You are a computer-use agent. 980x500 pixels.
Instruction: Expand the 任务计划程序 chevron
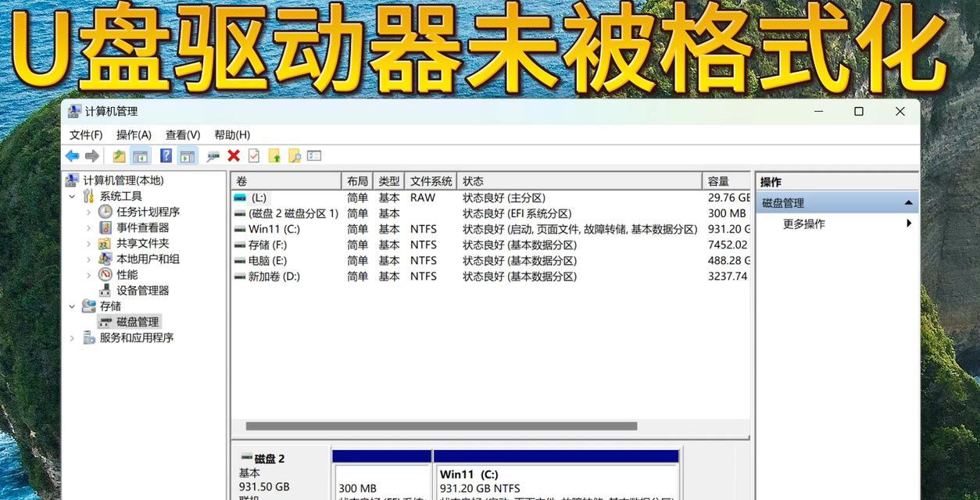click(x=88, y=212)
